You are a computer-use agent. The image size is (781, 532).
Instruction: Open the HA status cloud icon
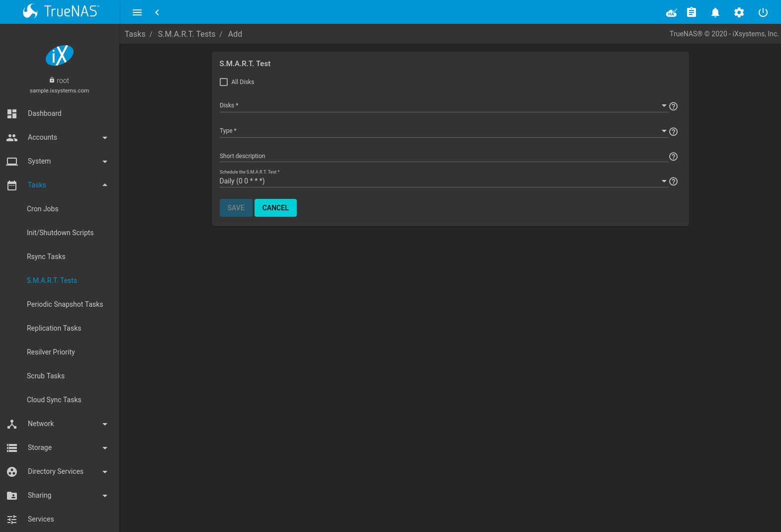(x=672, y=12)
